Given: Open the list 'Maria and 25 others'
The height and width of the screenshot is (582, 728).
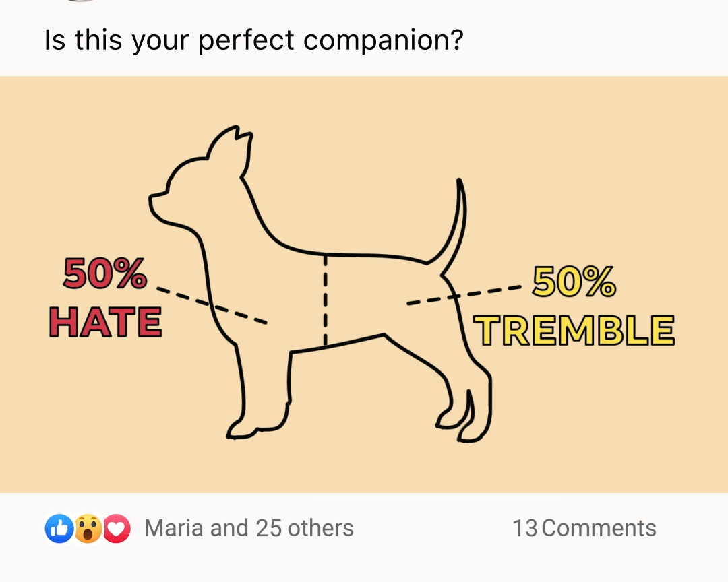Looking at the screenshot, I should (249, 528).
